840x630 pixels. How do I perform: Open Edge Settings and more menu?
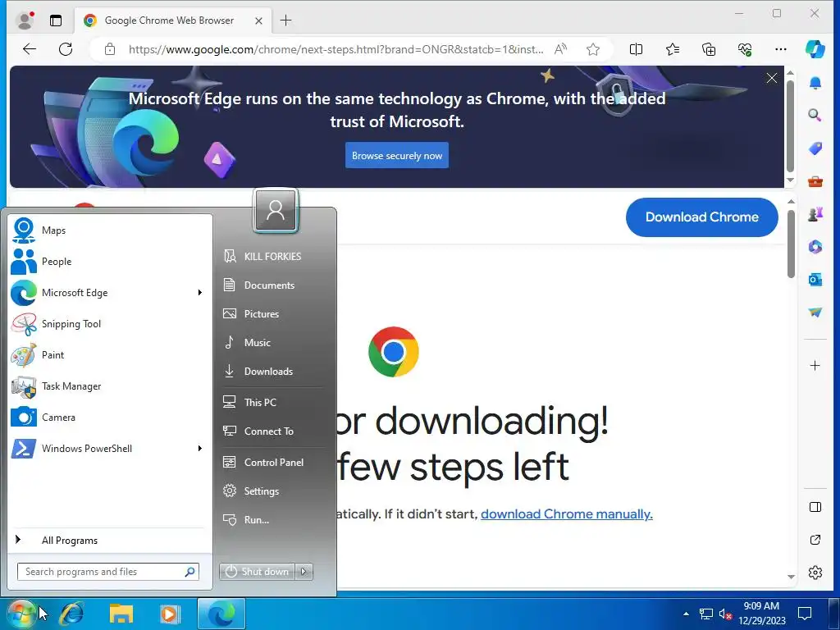(x=781, y=49)
